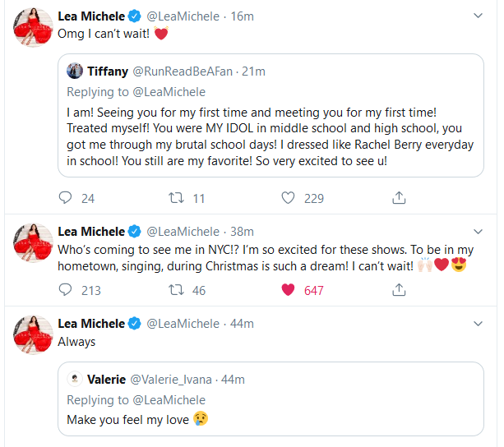The height and width of the screenshot is (447, 504).
Task: Open Tiffany's small profile picture
Action: pyautogui.click(x=74, y=71)
